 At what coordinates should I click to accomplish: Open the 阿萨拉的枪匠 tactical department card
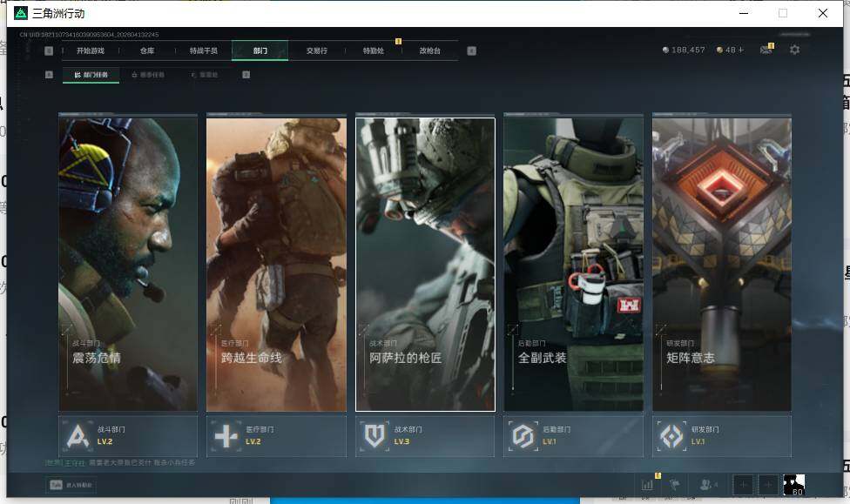pyautogui.click(x=425, y=264)
